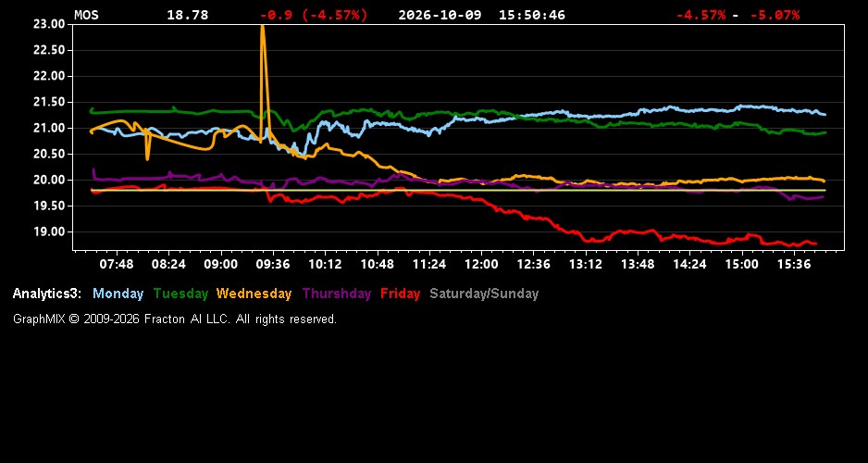Screen dimensions: 868x463
Task: Click the 15:36 time axis label
Action: coord(794,265)
